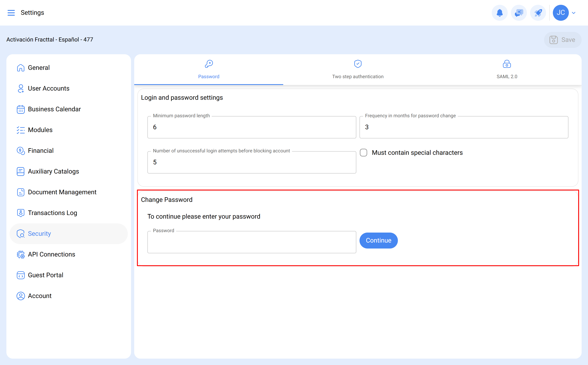Open the Transactions Log section
The height and width of the screenshot is (365, 588).
pos(53,213)
